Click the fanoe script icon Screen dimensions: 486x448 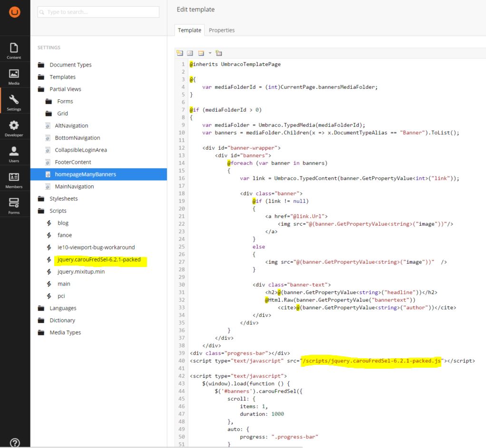pyautogui.click(x=49, y=235)
